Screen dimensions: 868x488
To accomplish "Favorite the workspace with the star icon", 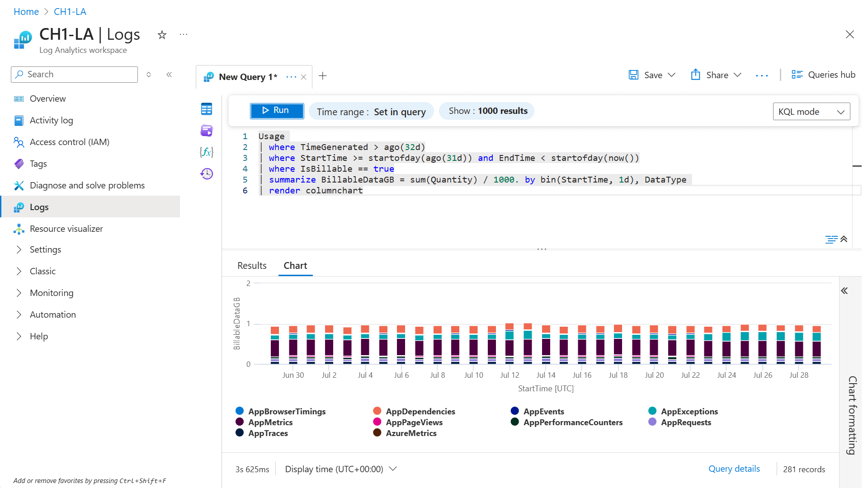I will (162, 35).
